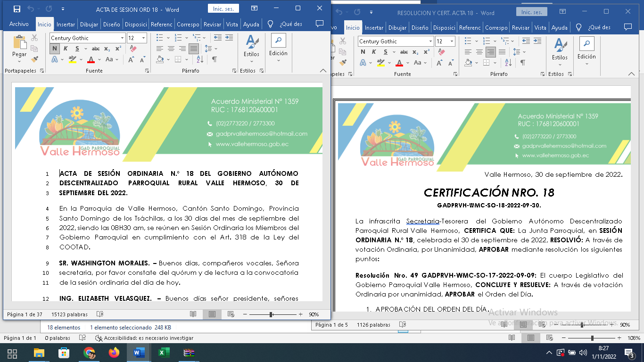Clear formatting in RESOLUCION Y CERT. window
This screenshot has height=362, width=644.
(441, 52)
